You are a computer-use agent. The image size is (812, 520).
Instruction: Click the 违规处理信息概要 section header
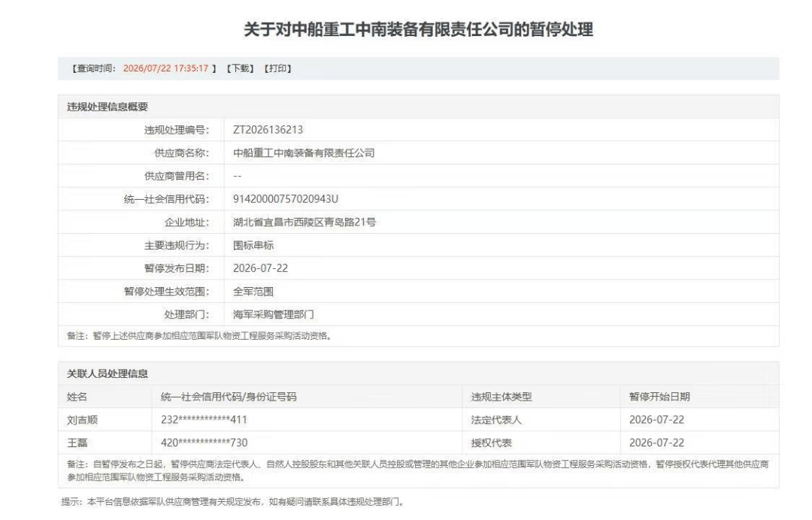coord(108,107)
